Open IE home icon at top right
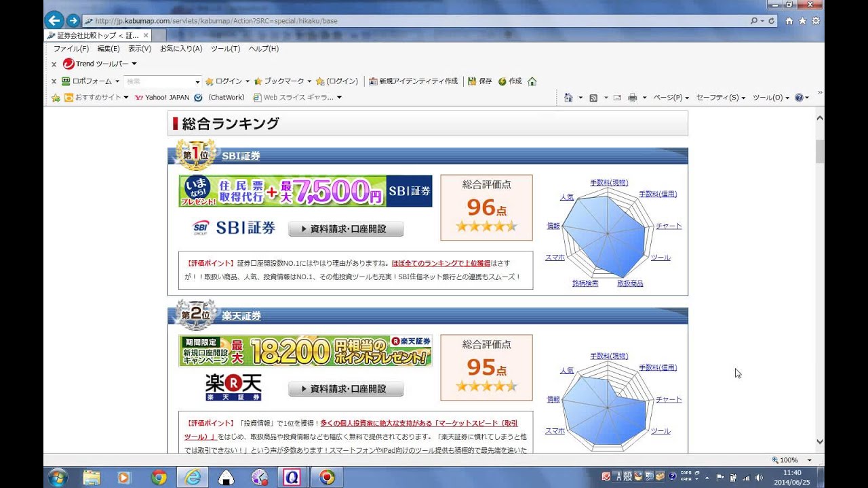Screen dimensions: 868x488 pyautogui.click(x=789, y=21)
